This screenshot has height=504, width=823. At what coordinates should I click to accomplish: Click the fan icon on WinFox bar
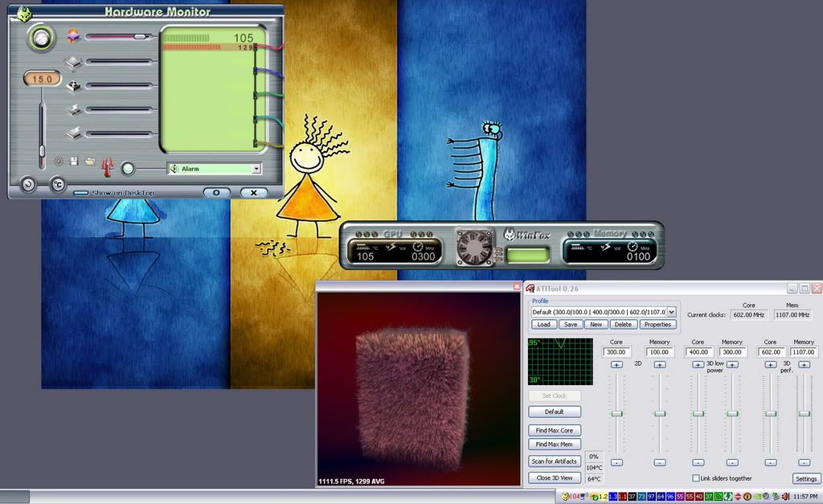473,245
